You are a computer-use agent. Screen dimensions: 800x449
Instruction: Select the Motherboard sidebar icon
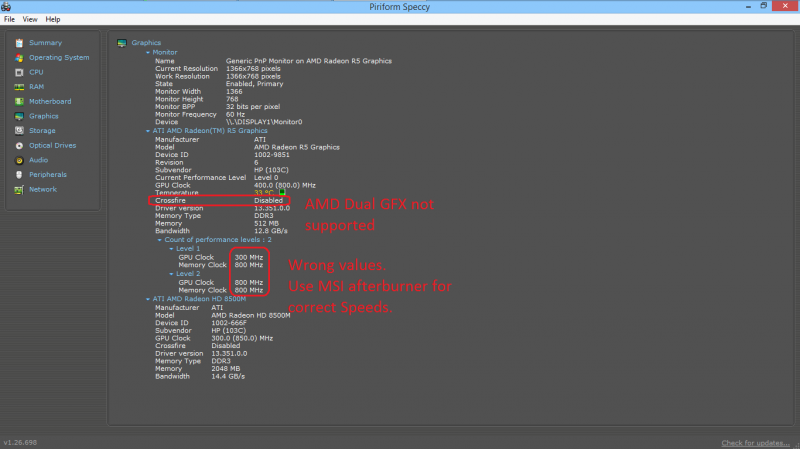19,102
